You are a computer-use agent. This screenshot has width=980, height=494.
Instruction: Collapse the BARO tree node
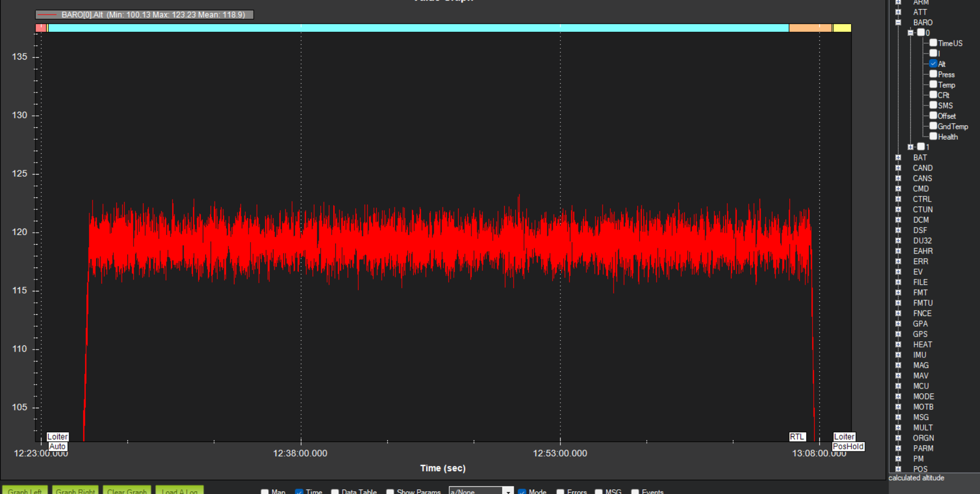[x=898, y=22]
